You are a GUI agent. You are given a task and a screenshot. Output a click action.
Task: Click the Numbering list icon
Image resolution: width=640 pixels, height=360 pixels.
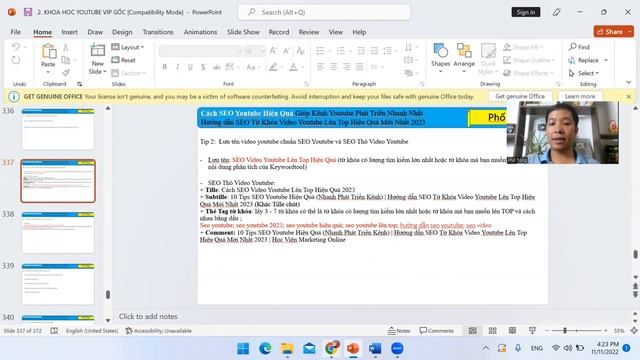click(x=341, y=51)
